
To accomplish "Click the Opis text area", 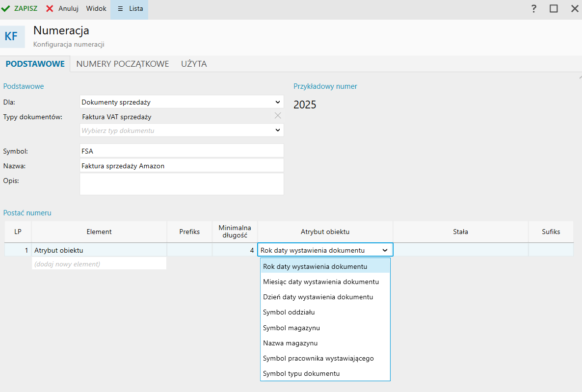I will 182,184.
